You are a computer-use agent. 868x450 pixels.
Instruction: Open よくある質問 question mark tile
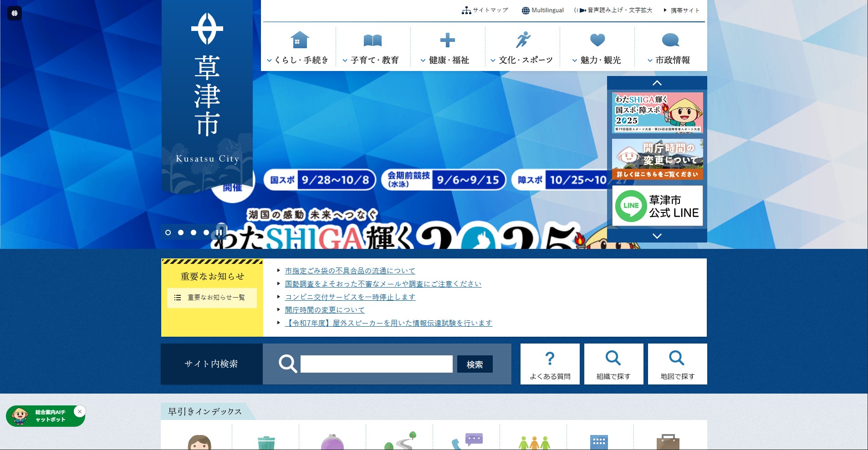(x=550, y=364)
